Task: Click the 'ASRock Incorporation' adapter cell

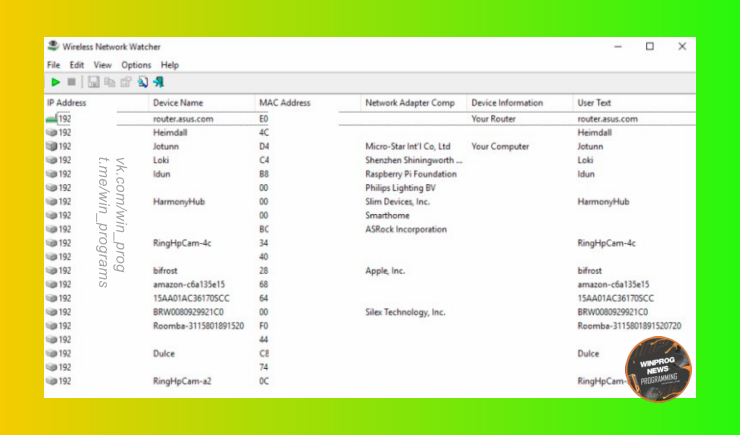Action: (x=406, y=229)
